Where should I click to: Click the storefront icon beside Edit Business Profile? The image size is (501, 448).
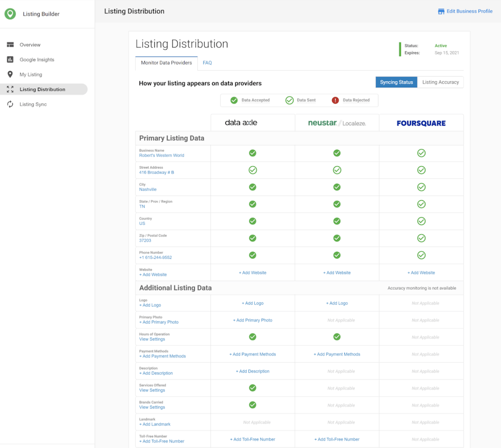tap(441, 11)
